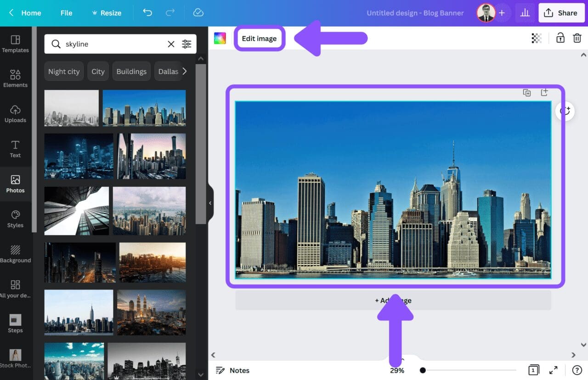Undo the last action
The image size is (588, 380).
coord(147,13)
